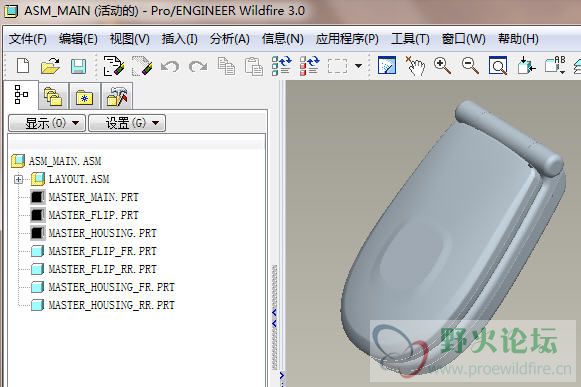Select MASTER_HOUSING.PRT in the model tree

102,233
